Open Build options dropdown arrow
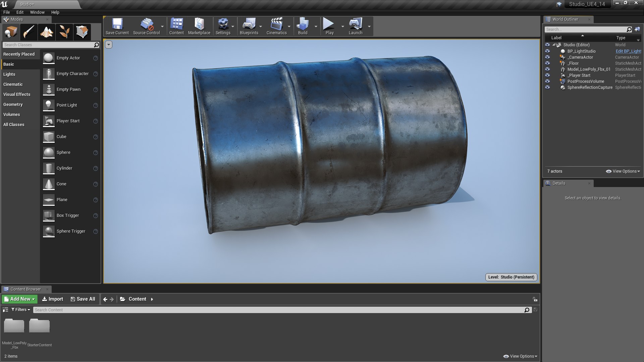 coord(316,26)
